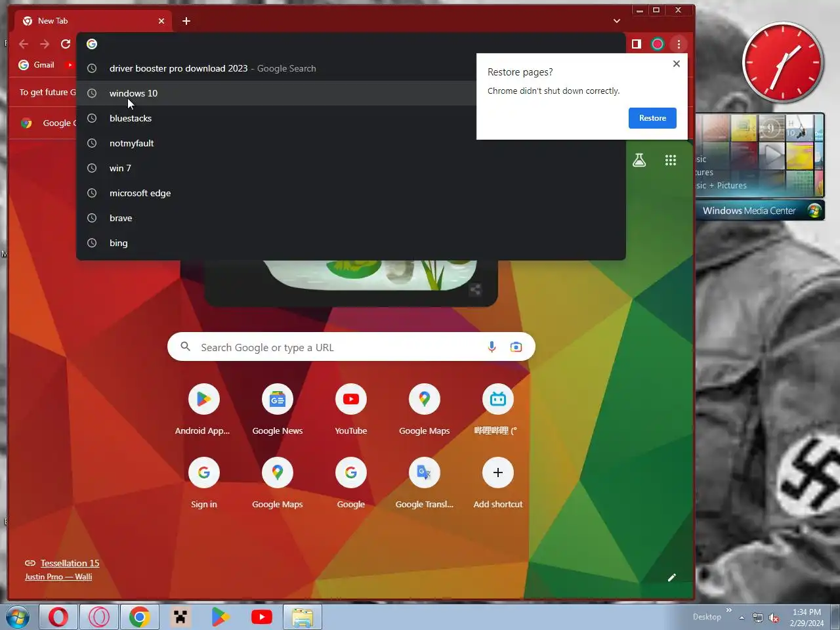
Task: Open the Chrome three-dot menu
Action: click(679, 44)
